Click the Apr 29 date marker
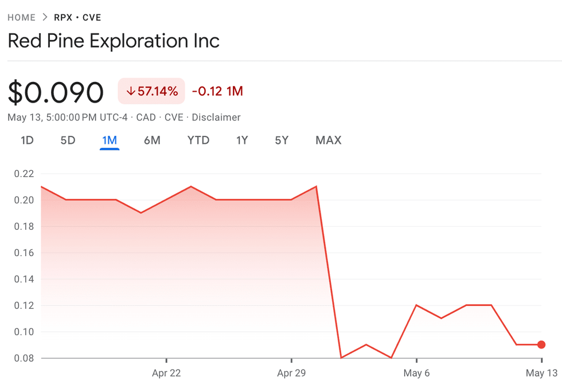Image resolution: width=562 pixels, height=392 pixels. [x=291, y=373]
